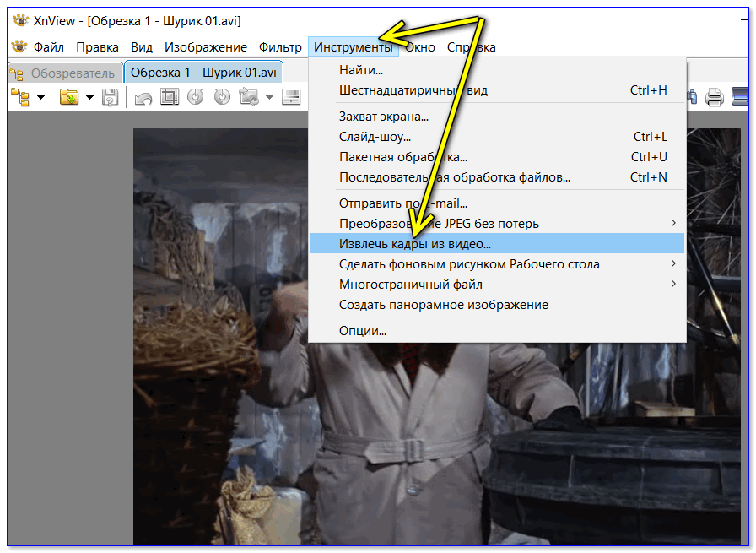Click the folder tree browser icon
Screen dimensions: 756x553
[x=20, y=98]
